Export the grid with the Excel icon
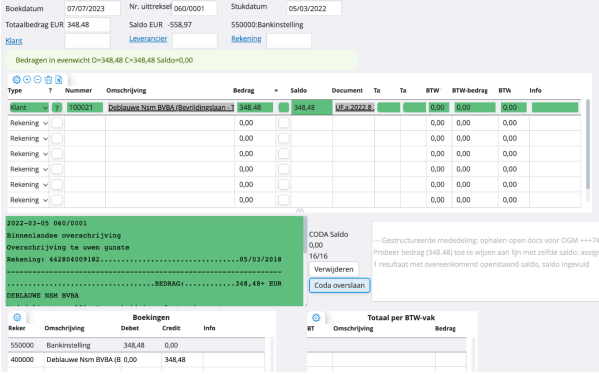The width and height of the screenshot is (599, 374). 58,79
